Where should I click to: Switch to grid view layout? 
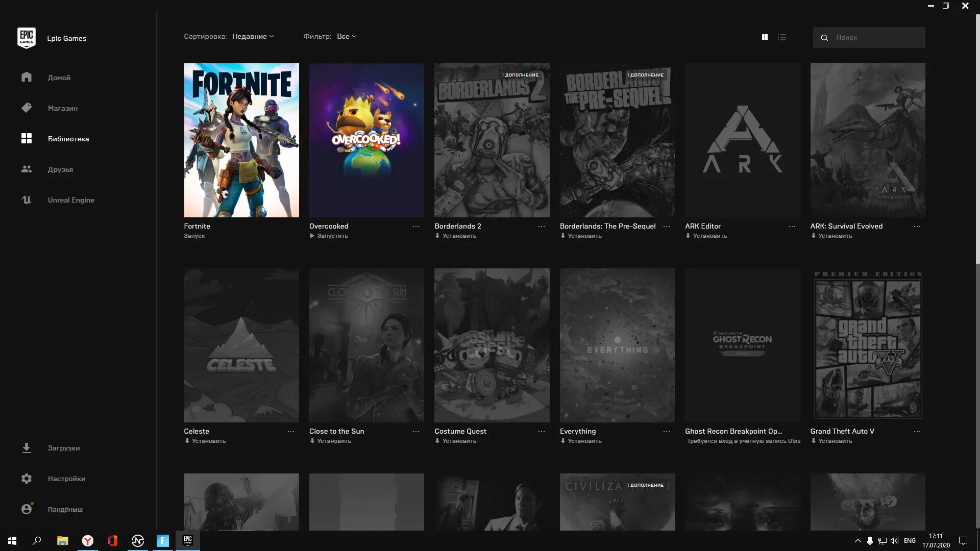coord(765,37)
